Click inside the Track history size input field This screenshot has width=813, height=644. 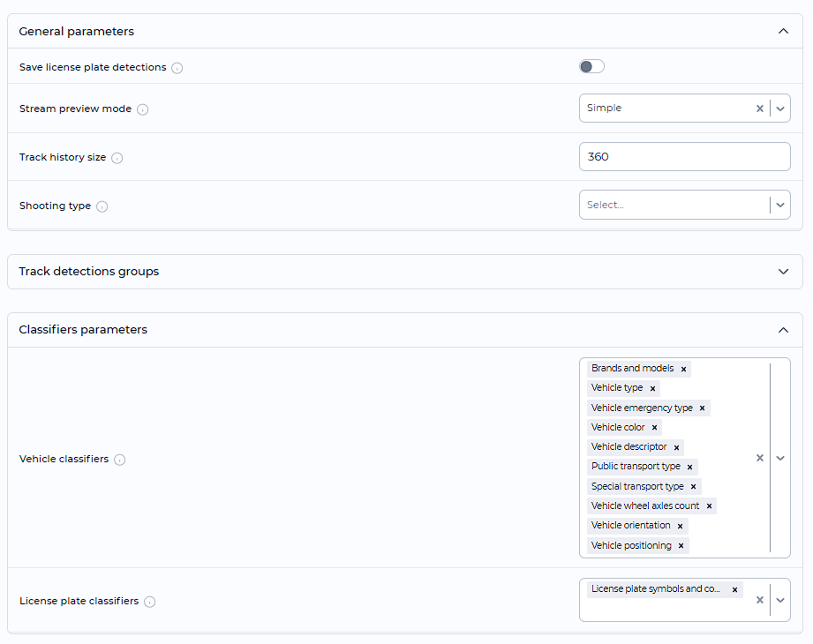(684, 156)
